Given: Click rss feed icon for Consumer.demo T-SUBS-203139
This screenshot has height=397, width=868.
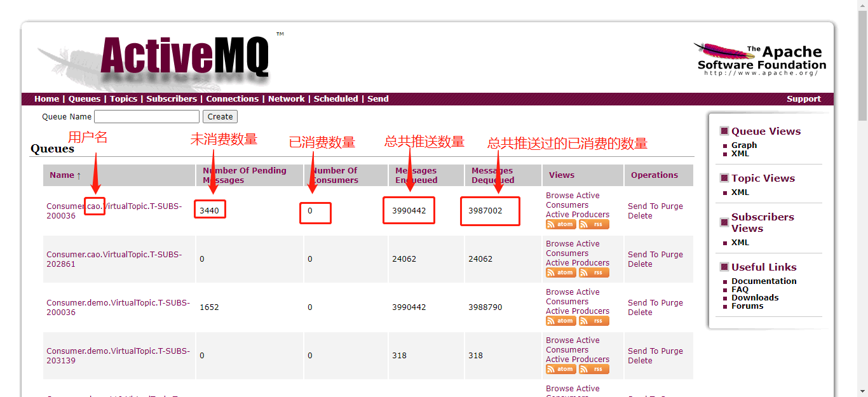Looking at the screenshot, I should click(x=594, y=369).
